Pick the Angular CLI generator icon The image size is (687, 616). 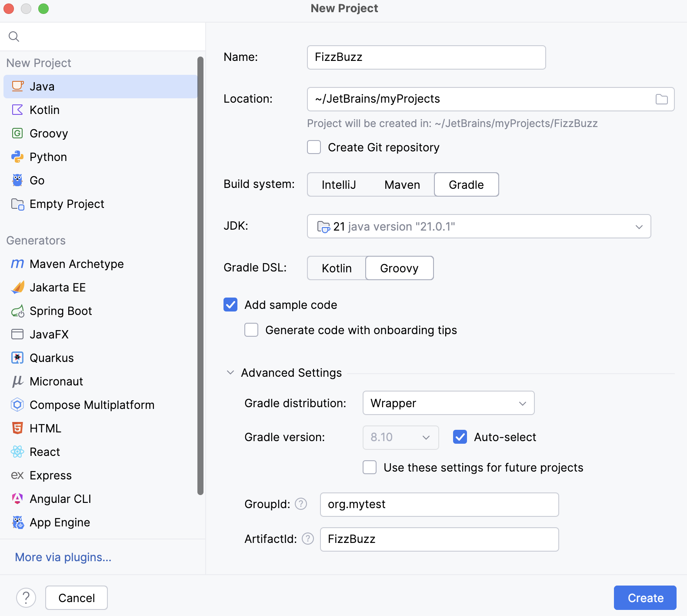pyautogui.click(x=17, y=499)
